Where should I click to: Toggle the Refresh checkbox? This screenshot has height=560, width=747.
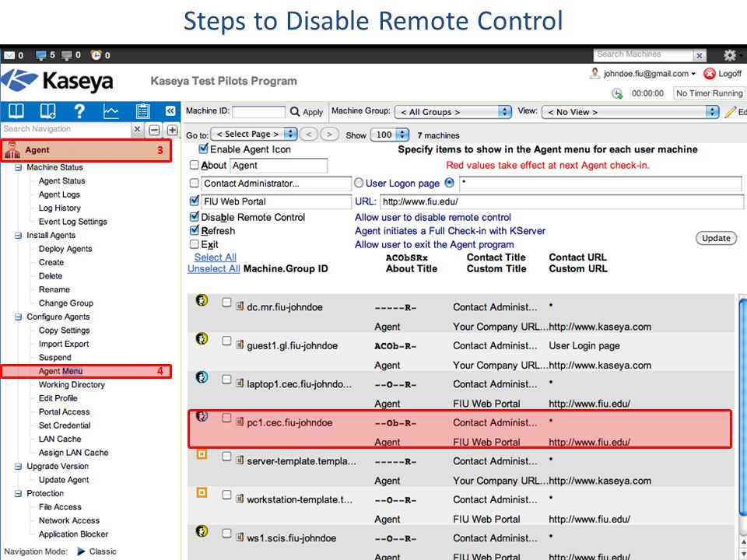coord(194,230)
